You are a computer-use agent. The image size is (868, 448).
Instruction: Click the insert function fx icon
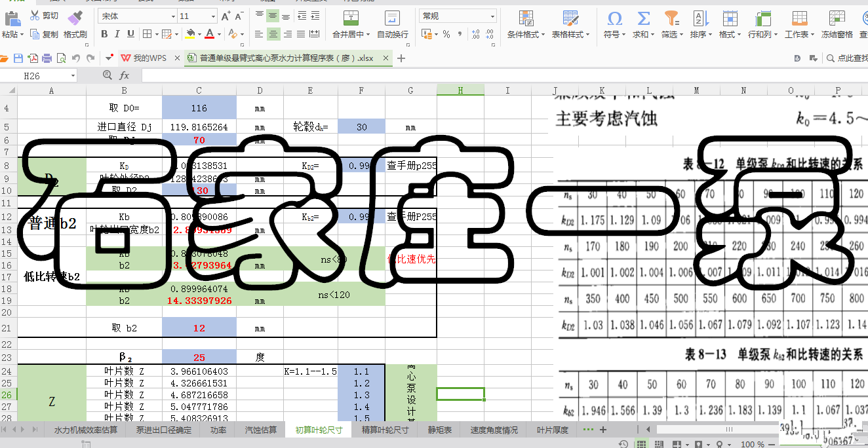click(x=124, y=76)
